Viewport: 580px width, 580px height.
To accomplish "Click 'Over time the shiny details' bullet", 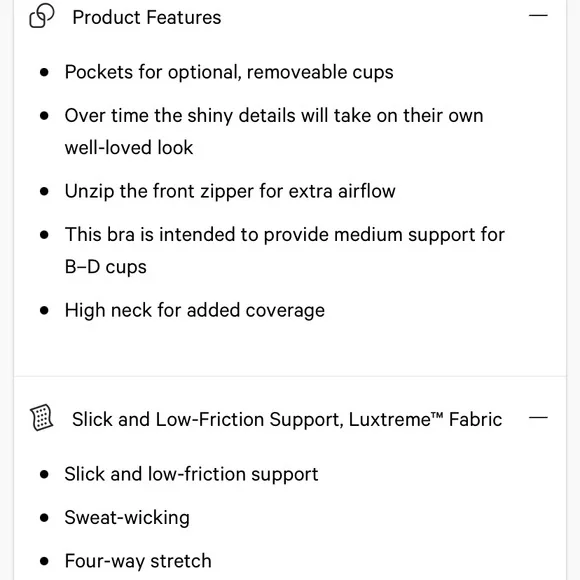I will coord(274,131).
